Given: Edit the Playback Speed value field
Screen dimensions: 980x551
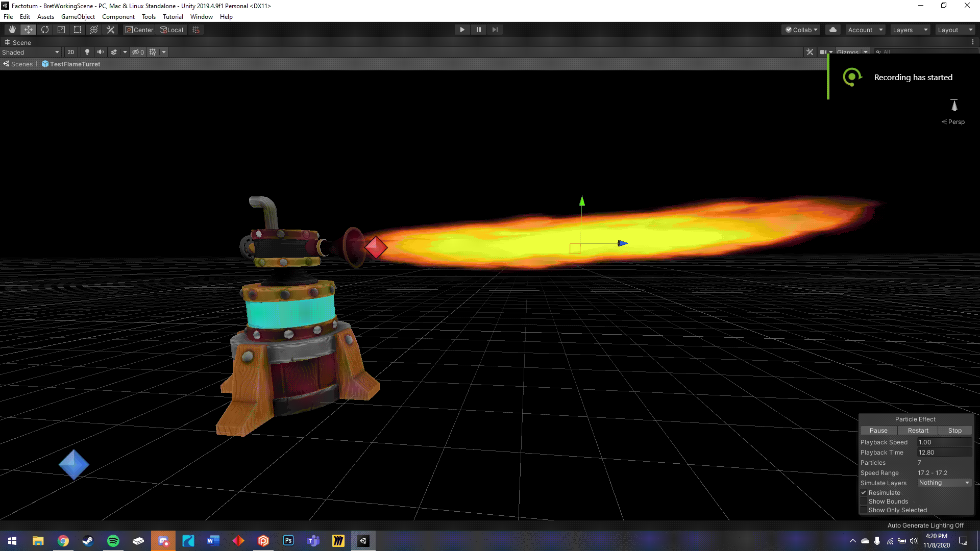Looking at the screenshot, I should (x=945, y=442).
